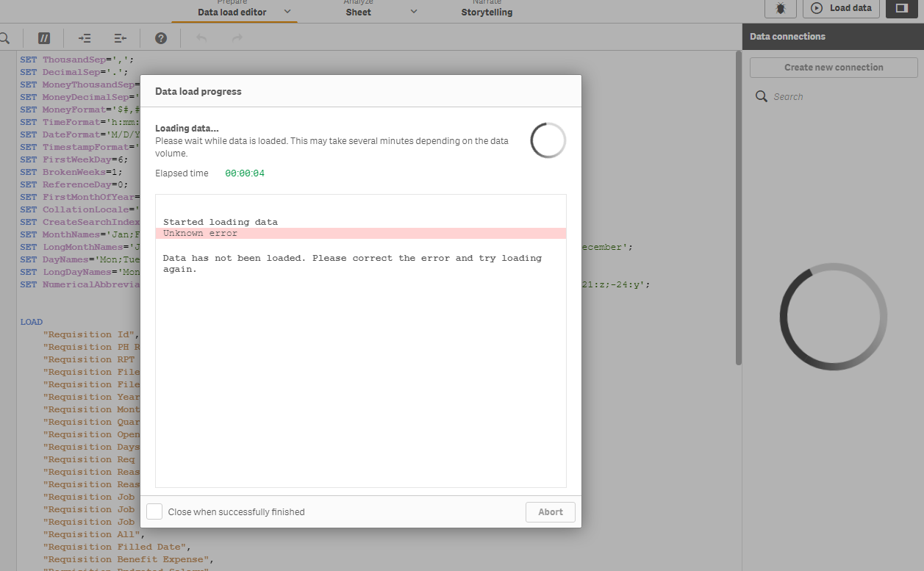This screenshot has height=571, width=924.
Task: Open the debug panel with the bug icon
Action: tap(781, 9)
